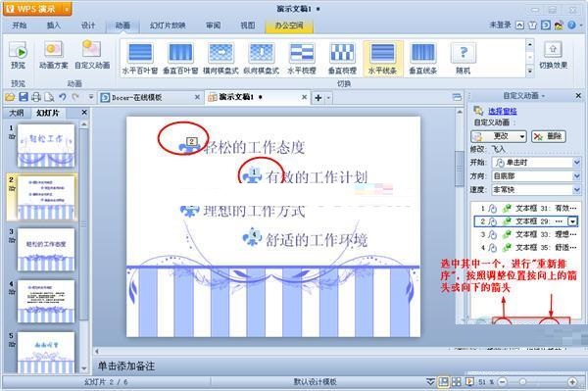Open the 更改 change effect dropdown
The image size is (588, 391).
point(522,136)
